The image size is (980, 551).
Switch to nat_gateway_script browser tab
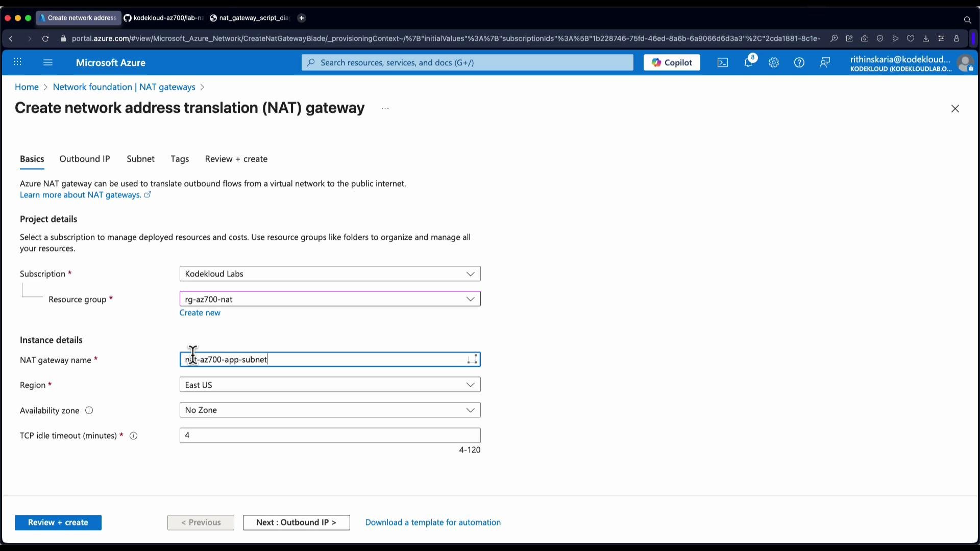coord(250,18)
